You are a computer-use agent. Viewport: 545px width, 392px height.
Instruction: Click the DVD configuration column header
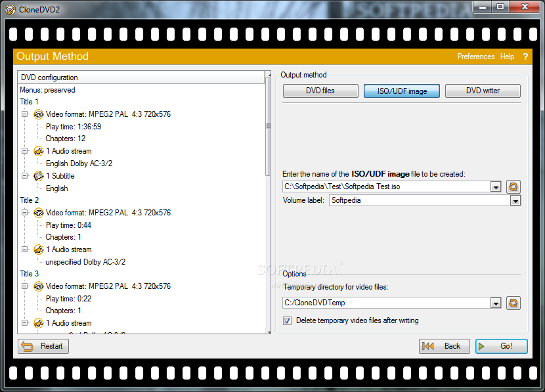coord(141,77)
